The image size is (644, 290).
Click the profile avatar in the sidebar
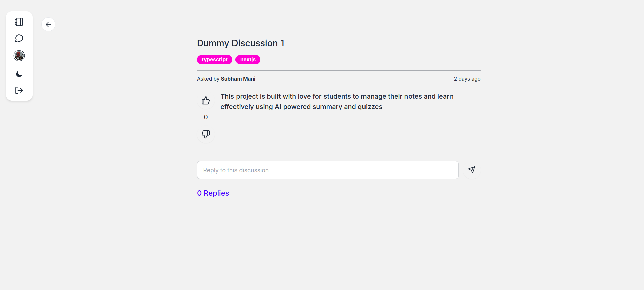pyautogui.click(x=19, y=56)
